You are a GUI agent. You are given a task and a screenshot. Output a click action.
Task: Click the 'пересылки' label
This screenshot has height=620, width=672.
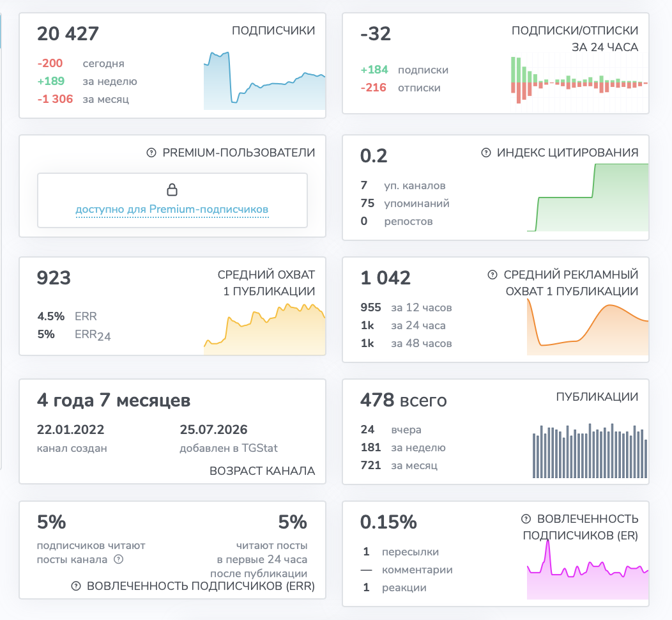(410, 552)
